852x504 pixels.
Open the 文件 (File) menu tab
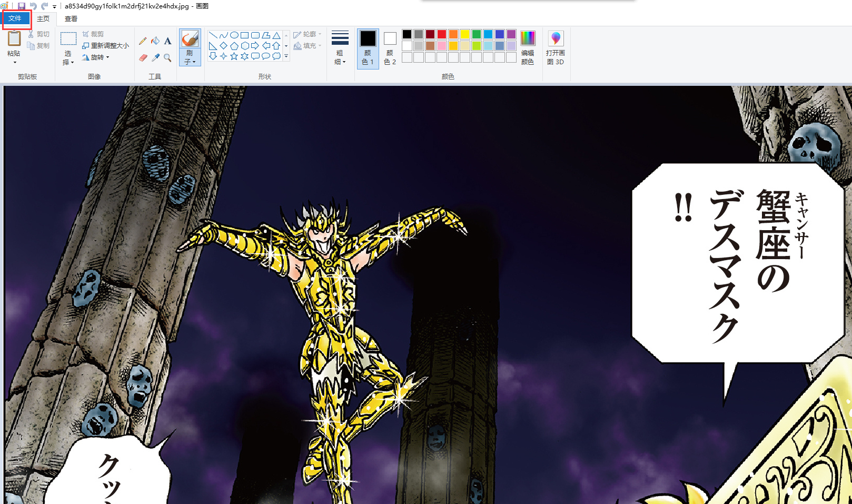click(15, 18)
